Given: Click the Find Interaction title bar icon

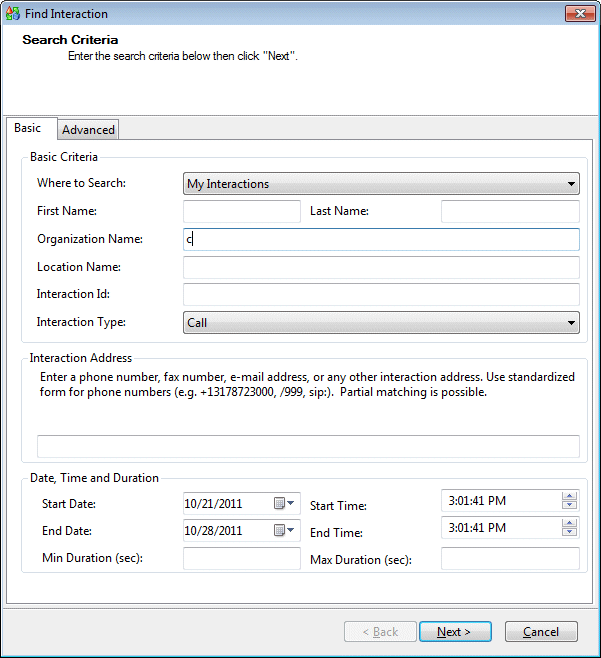Looking at the screenshot, I should [12, 14].
